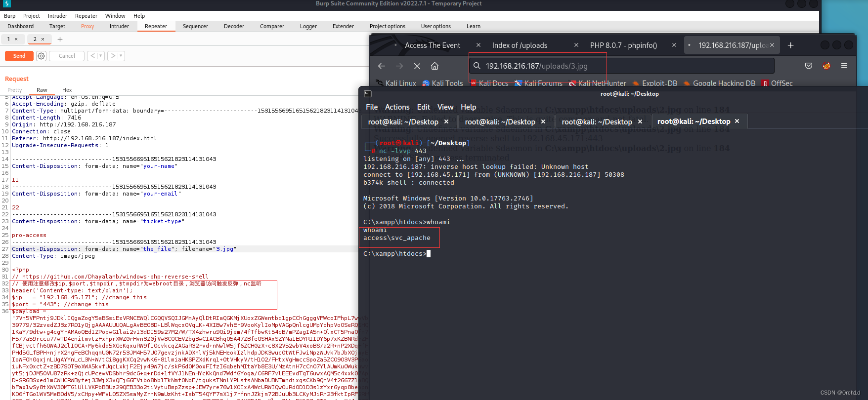Click browser back arrow
Screen dimensions: 868x400
[382, 66]
